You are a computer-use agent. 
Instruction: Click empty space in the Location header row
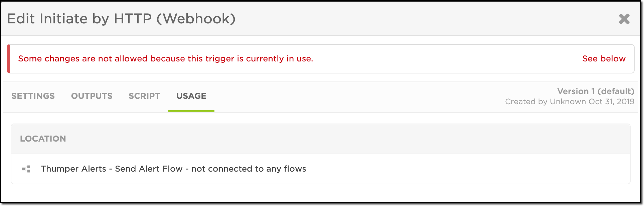tap(334, 139)
